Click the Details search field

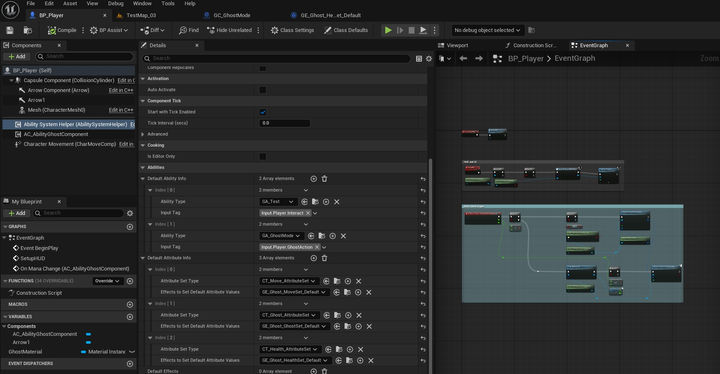tap(276, 58)
